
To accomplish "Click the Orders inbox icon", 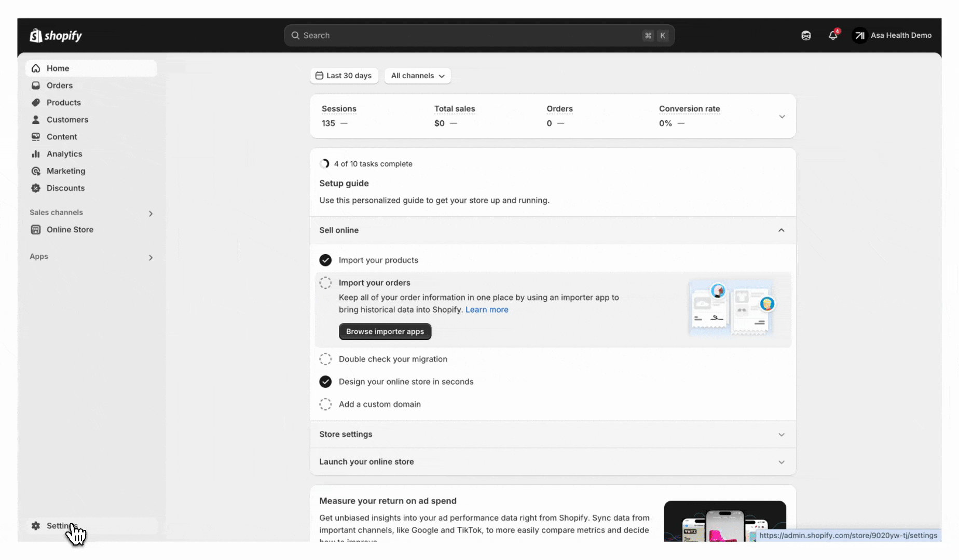I will pos(36,86).
